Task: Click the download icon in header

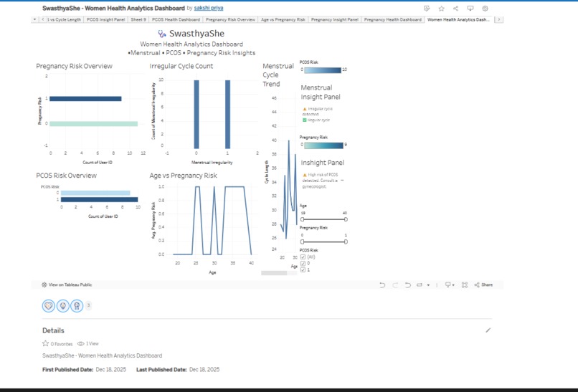Action: point(470,9)
